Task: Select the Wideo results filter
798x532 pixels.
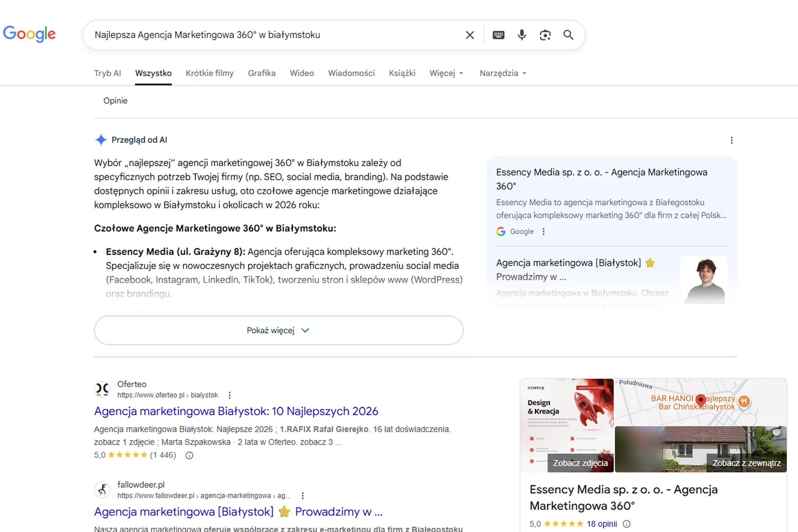Action: coord(301,73)
